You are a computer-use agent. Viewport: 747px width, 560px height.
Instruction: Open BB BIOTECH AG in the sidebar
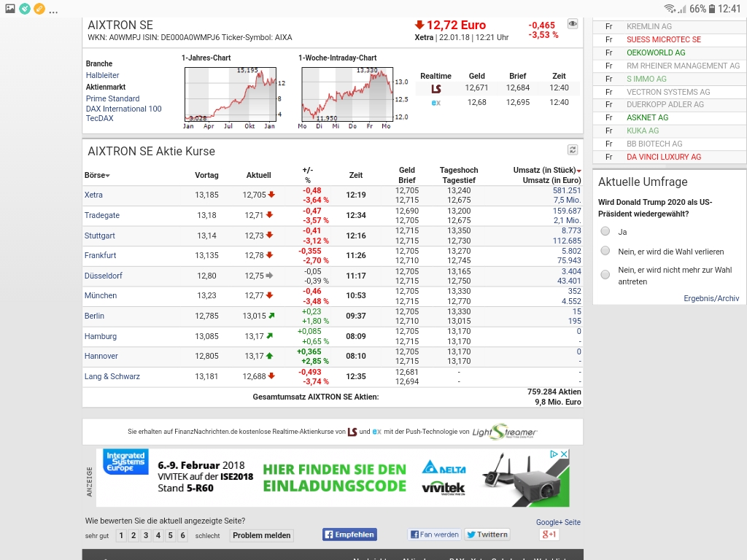click(x=654, y=144)
